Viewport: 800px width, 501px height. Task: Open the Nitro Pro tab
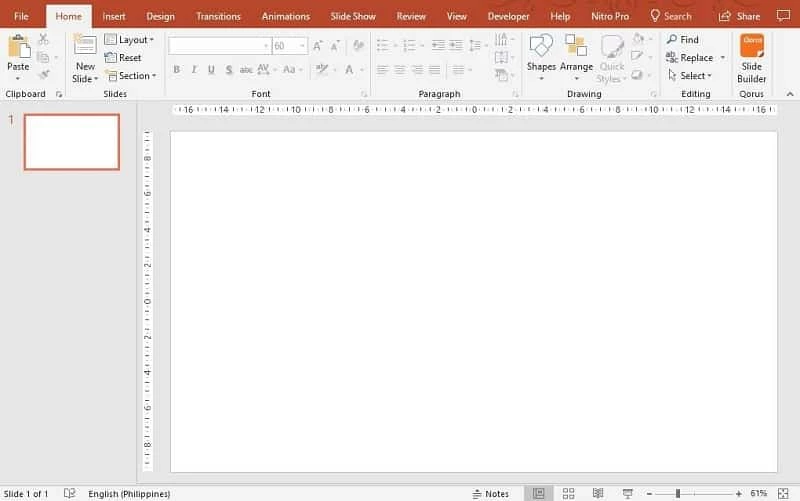tap(608, 16)
